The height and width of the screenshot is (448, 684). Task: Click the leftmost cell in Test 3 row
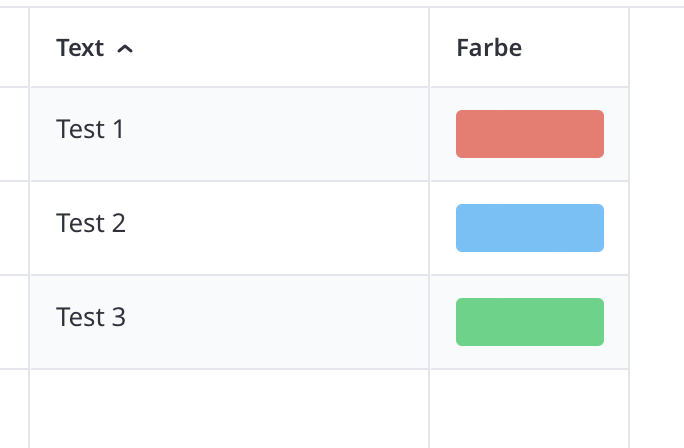pyautogui.click(x=14, y=322)
